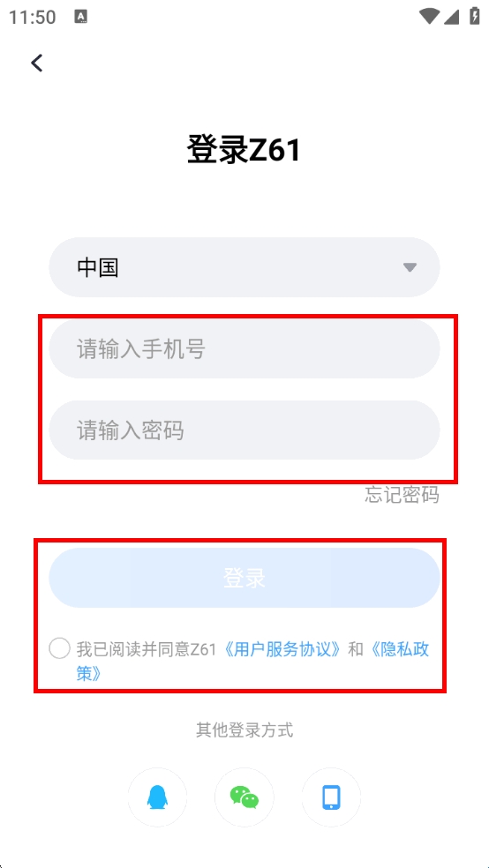Log in with the QQ penguin icon
The width and height of the screenshot is (489, 868).
(x=157, y=797)
